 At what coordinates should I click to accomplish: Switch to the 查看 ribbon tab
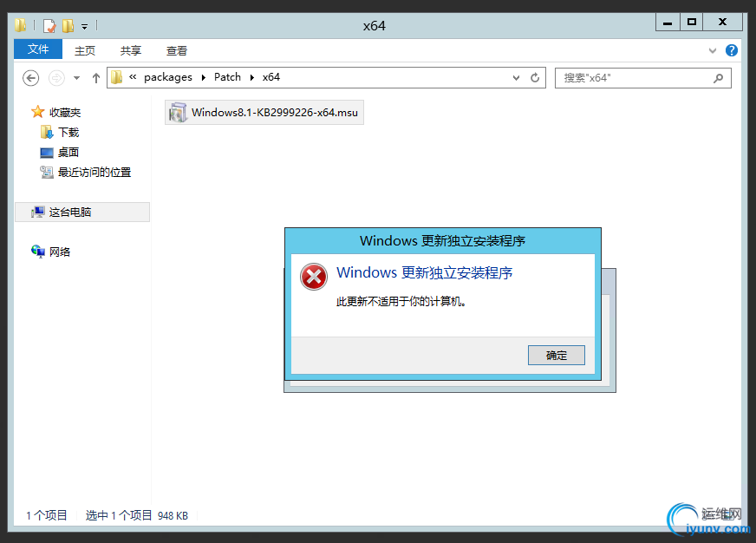point(177,50)
